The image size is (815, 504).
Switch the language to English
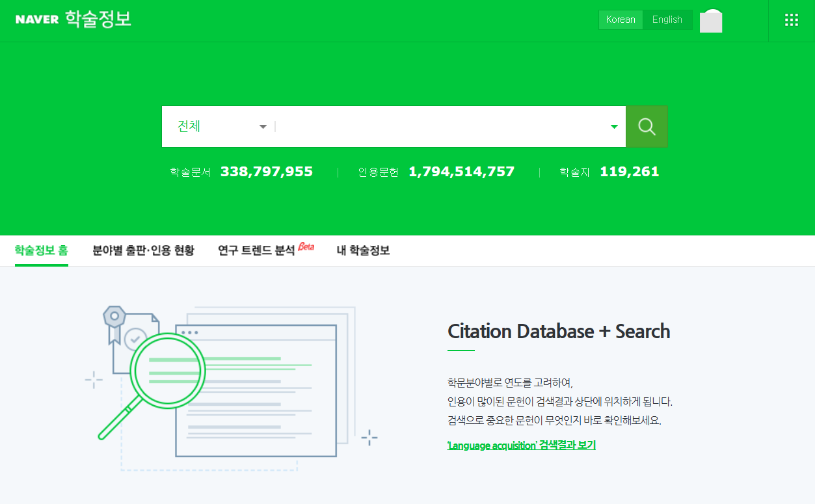(667, 20)
